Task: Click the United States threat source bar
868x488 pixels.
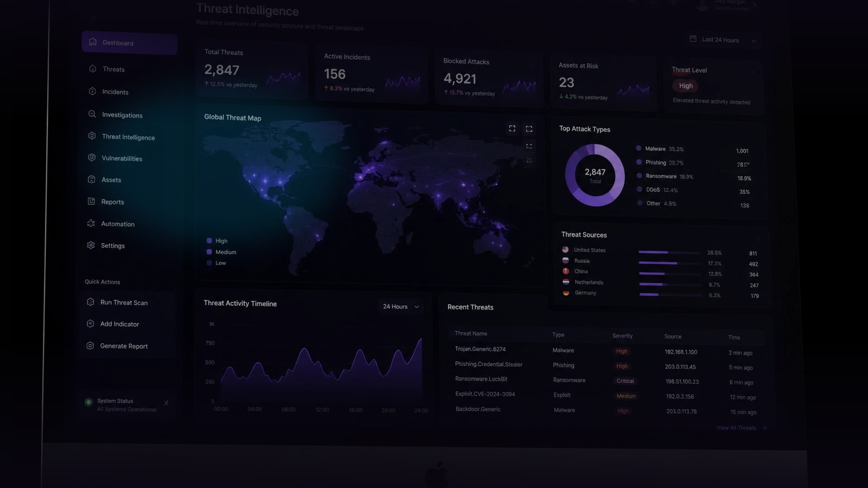Action: (x=670, y=252)
